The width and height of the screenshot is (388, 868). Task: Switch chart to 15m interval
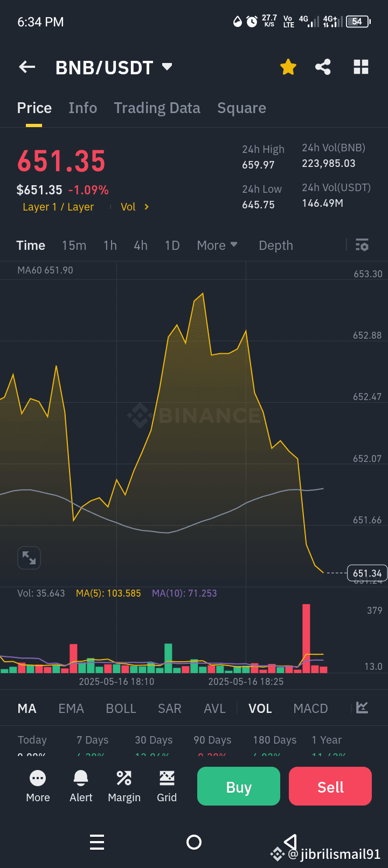(74, 246)
